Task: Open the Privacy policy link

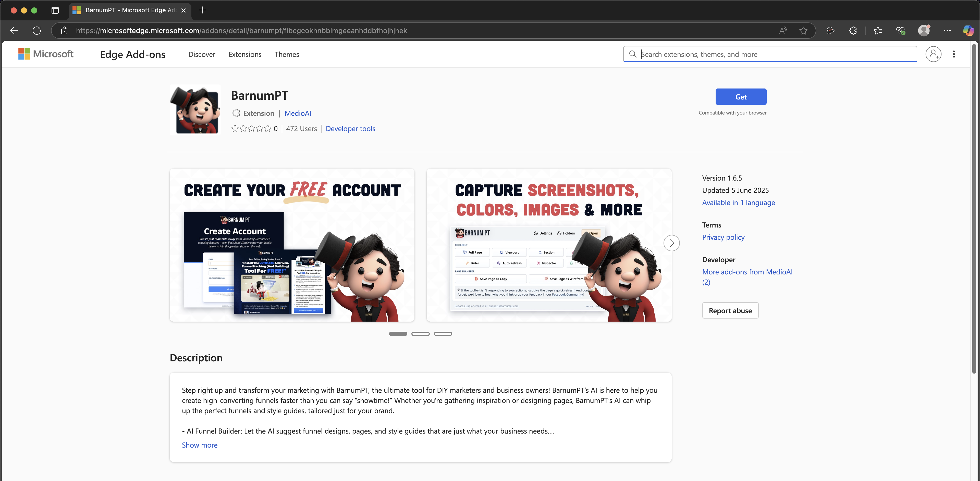Action: point(723,237)
